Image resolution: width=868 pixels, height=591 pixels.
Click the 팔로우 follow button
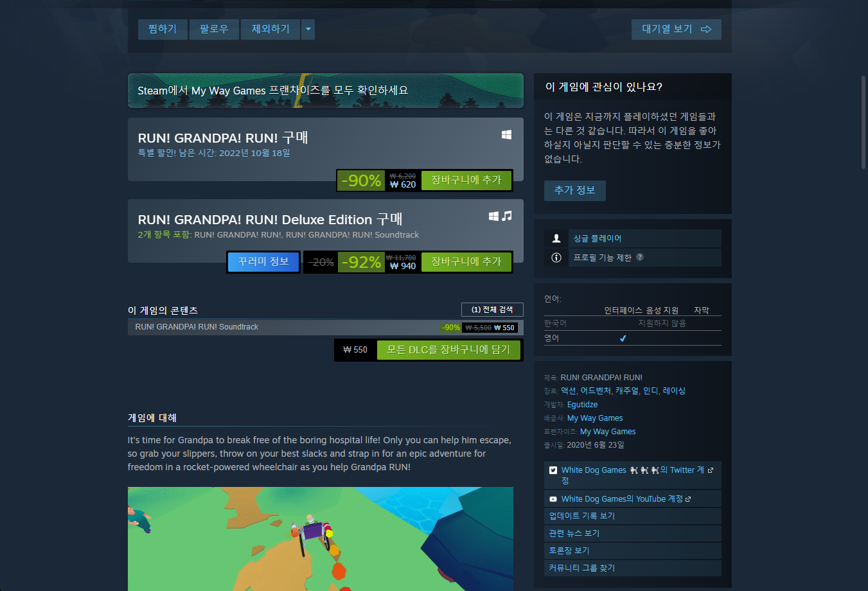click(x=214, y=29)
